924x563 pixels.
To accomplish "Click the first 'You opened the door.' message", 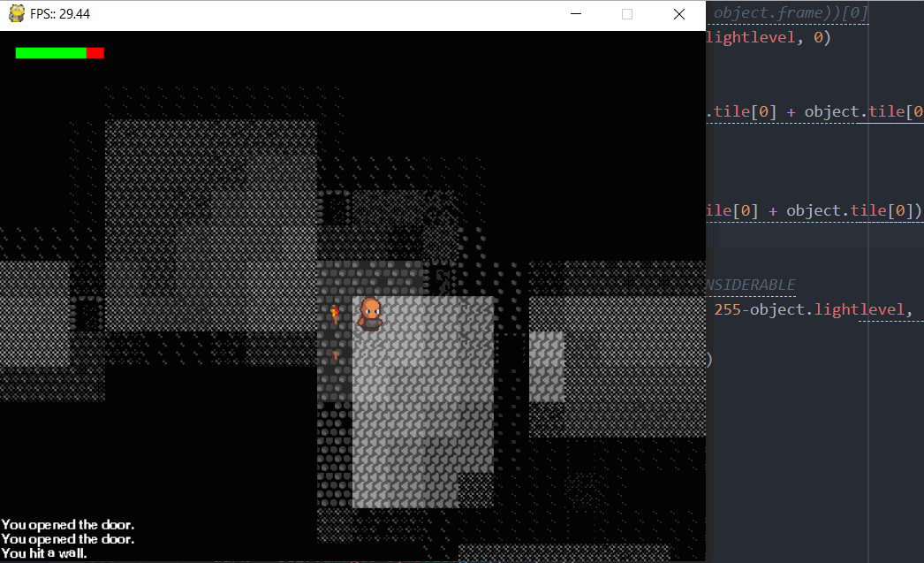I will 68,525.
